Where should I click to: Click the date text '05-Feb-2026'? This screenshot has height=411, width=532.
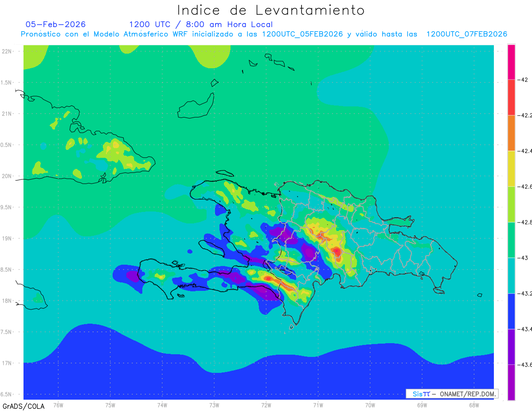(56, 24)
